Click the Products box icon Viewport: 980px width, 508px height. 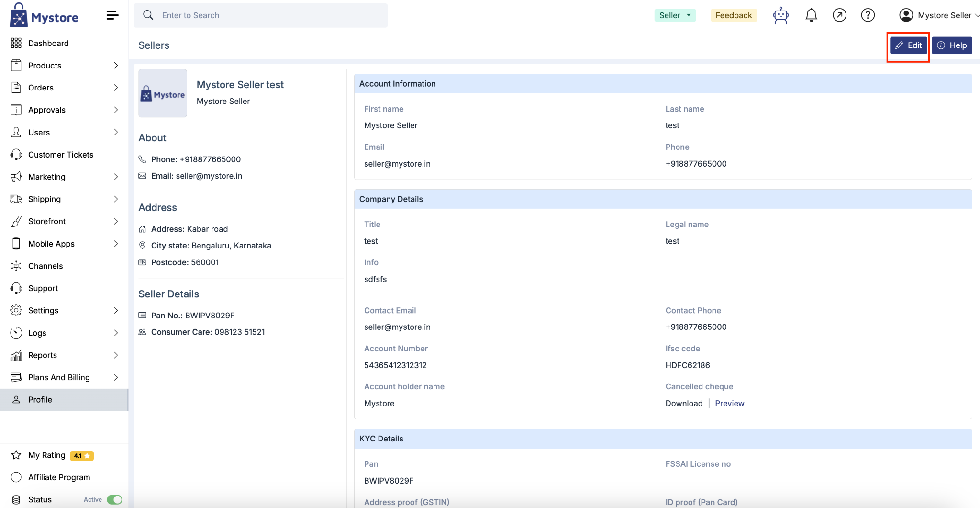(x=16, y=66)
